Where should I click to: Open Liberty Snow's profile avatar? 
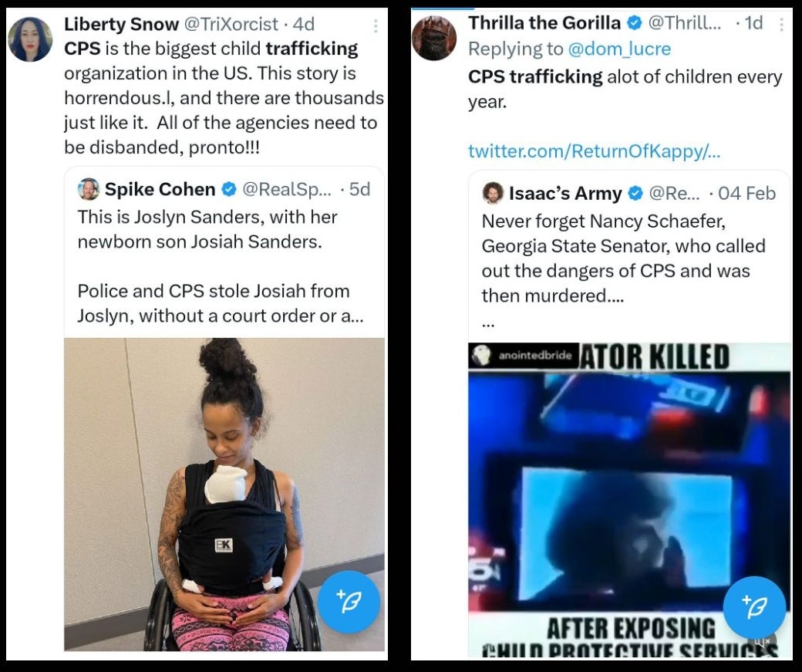pyautogui.click(x=30, y=39)
